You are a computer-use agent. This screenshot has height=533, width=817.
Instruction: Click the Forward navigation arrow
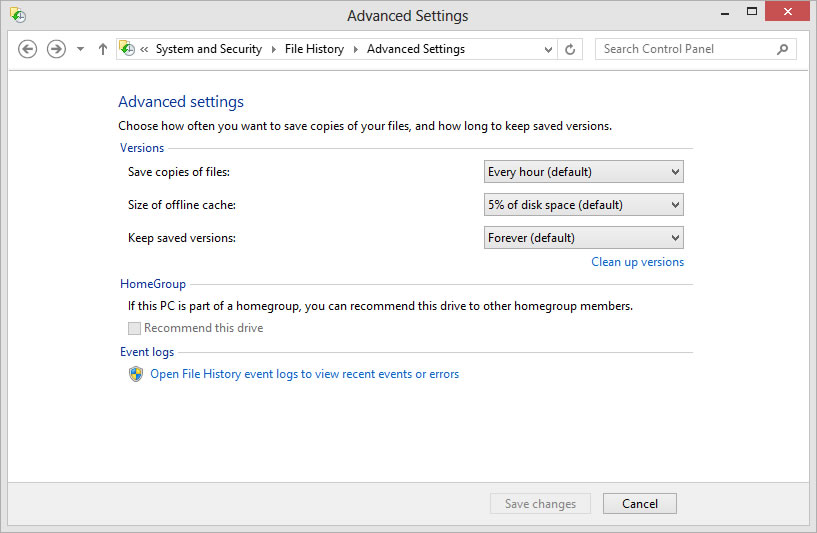pyautogui.click(x=56, y=49)
